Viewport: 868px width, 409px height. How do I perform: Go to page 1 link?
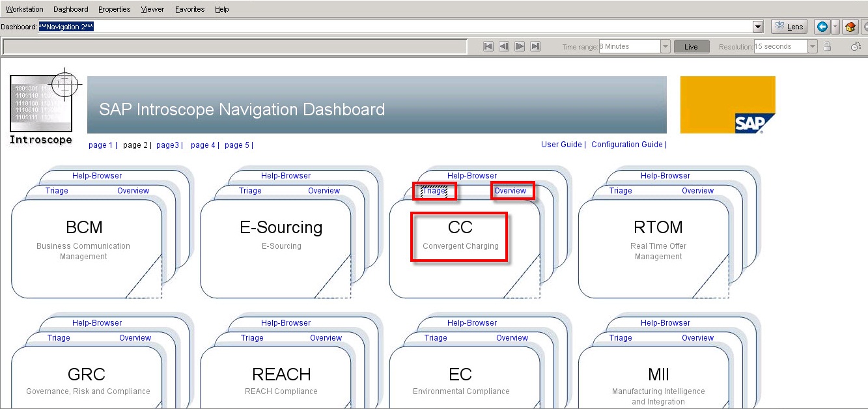100,145
